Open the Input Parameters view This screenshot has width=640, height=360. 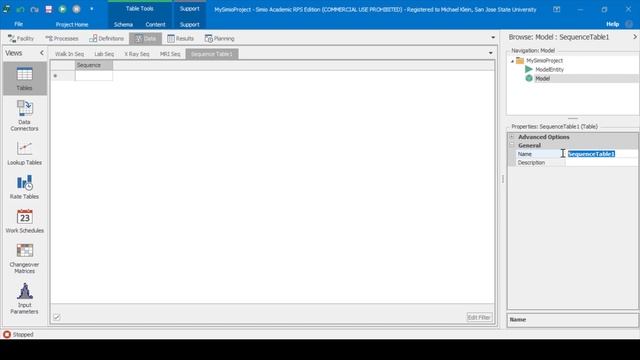point(24,299)
